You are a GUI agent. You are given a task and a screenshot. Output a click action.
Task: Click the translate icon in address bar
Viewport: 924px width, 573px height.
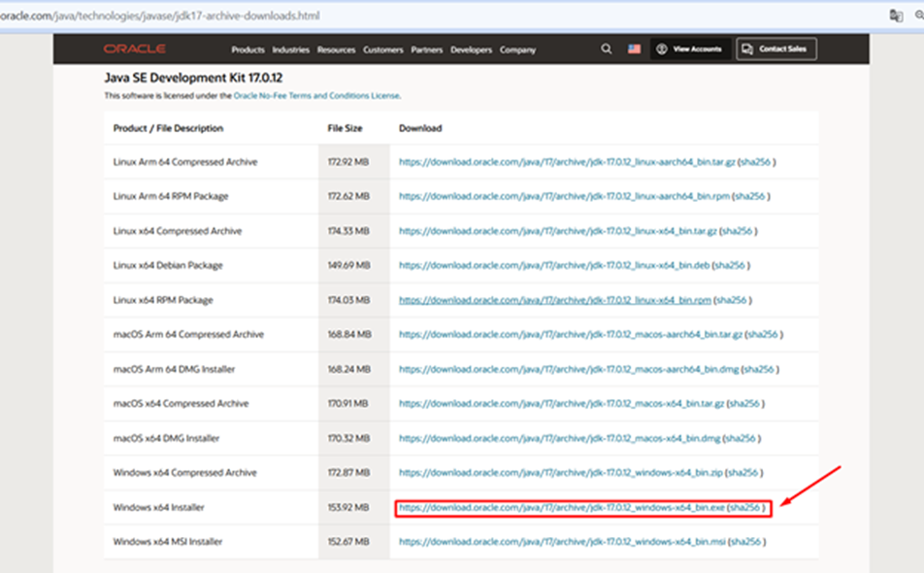pos(896,16)
